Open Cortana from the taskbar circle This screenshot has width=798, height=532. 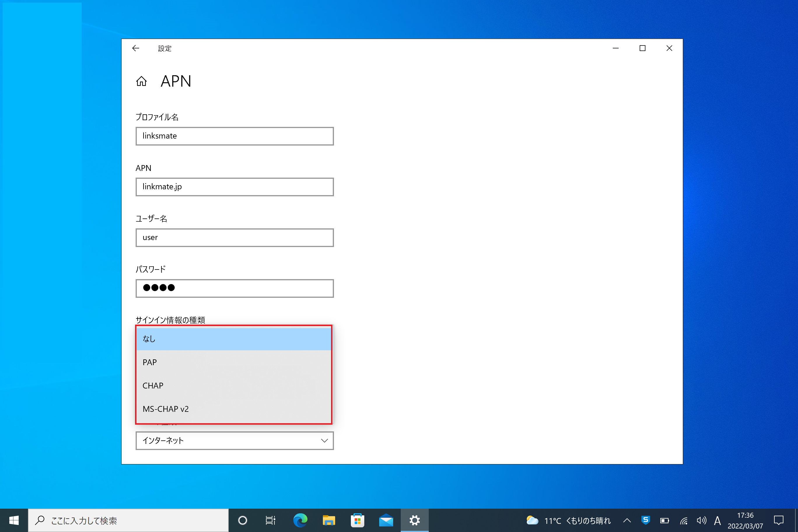coord(243,520)
